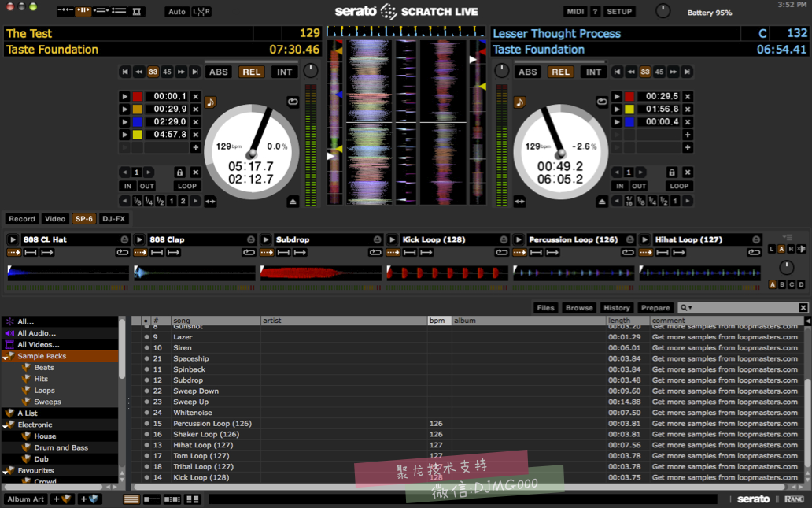Play the 808 CL Hat sample slot
This screenshot has height=508, width=812.
[x=13, y=239]
